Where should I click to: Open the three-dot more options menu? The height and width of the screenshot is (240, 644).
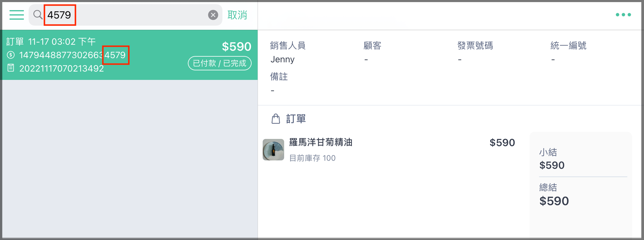coord(623,15)
